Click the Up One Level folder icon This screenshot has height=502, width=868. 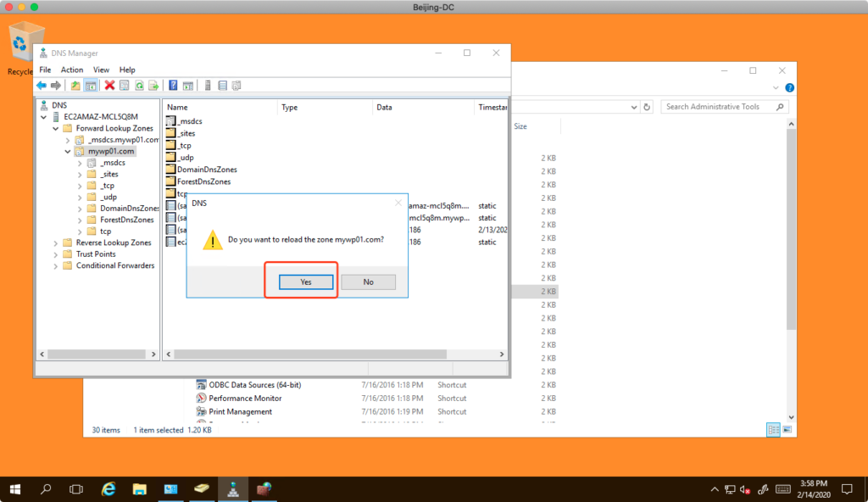[x=75, y=86]
